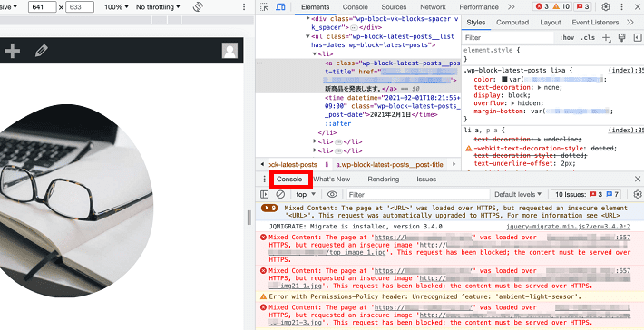Click the li breadcrumb item
The width and height of the screenshot is (644, 330).
tap(327, 165)
